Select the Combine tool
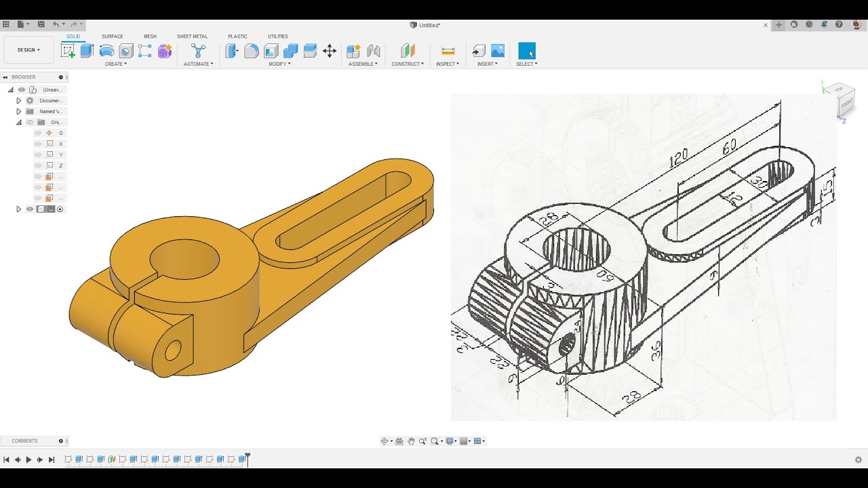The height and width of the screenshot is (488, 868). (x=291, y=51)
